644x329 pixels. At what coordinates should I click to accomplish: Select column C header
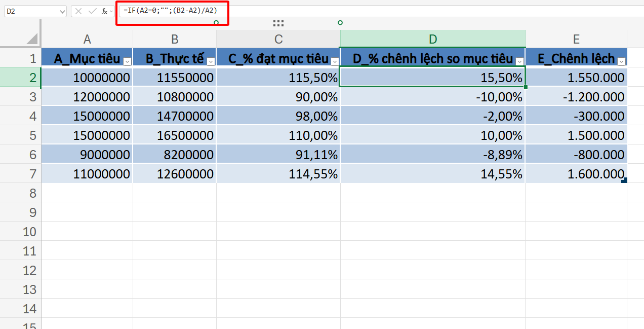pos(278,39)
